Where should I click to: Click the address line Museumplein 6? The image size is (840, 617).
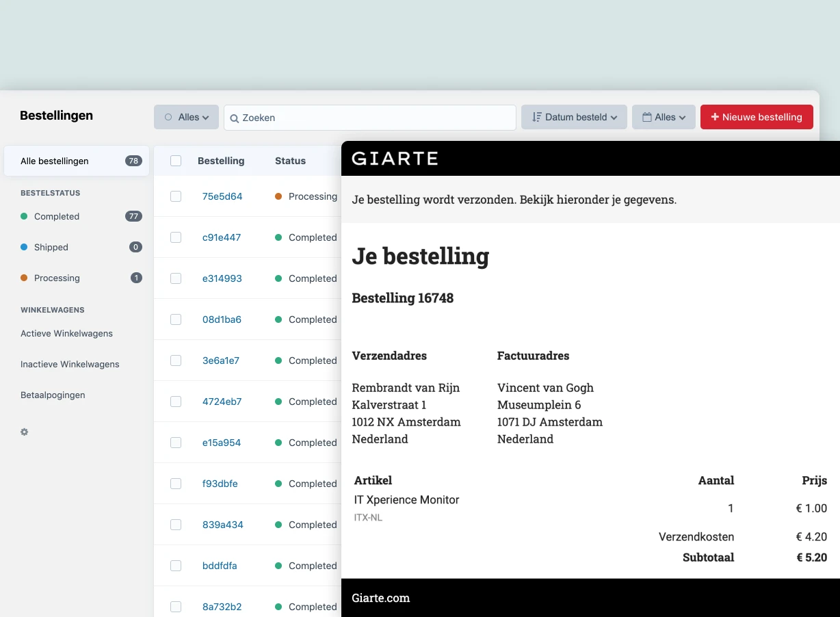(x=539, y=405)
